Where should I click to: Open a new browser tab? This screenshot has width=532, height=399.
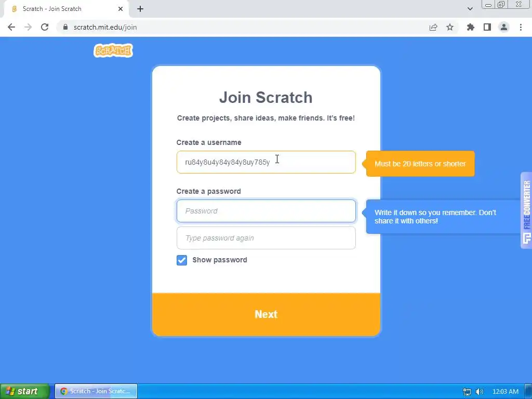[x=140, y=9]
